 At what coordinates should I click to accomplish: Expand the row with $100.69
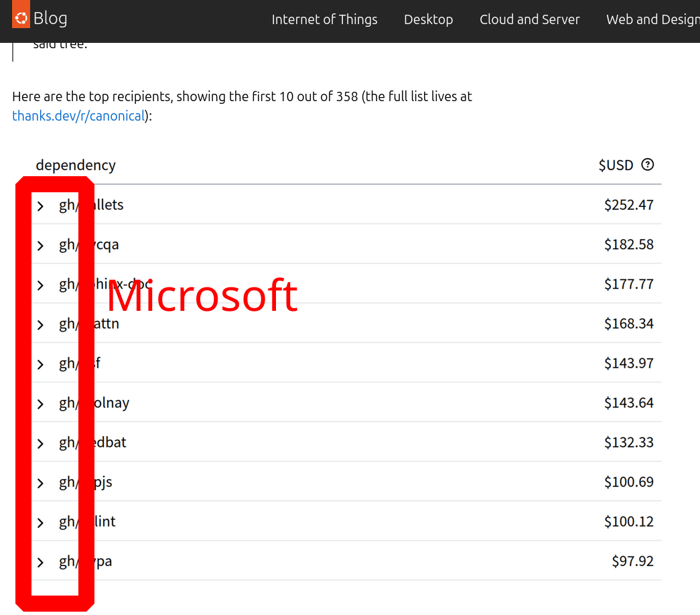tap(41, 483)
